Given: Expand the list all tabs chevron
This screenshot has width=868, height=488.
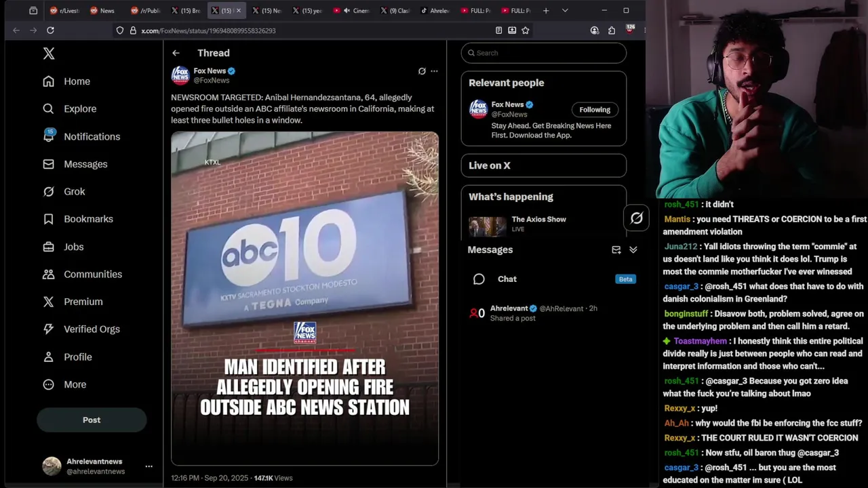Looking at the screenshot, I should [565, 11].
